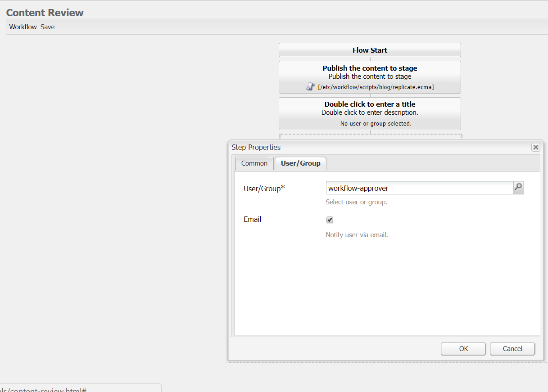Click the script icon on the Publish step
Screen dimensions: 548x392
[x=310, y=86]
